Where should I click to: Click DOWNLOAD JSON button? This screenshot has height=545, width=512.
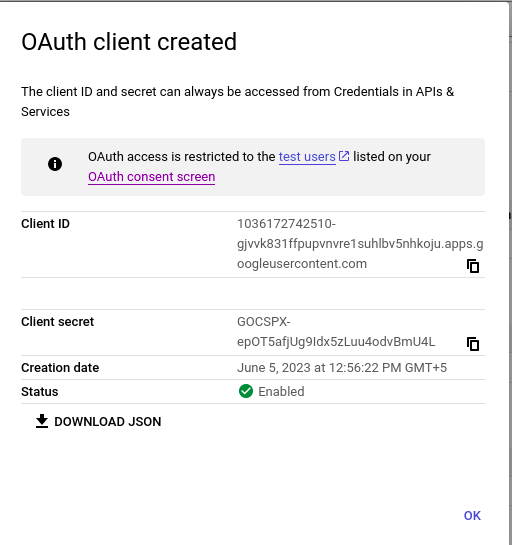click(98, 422)
